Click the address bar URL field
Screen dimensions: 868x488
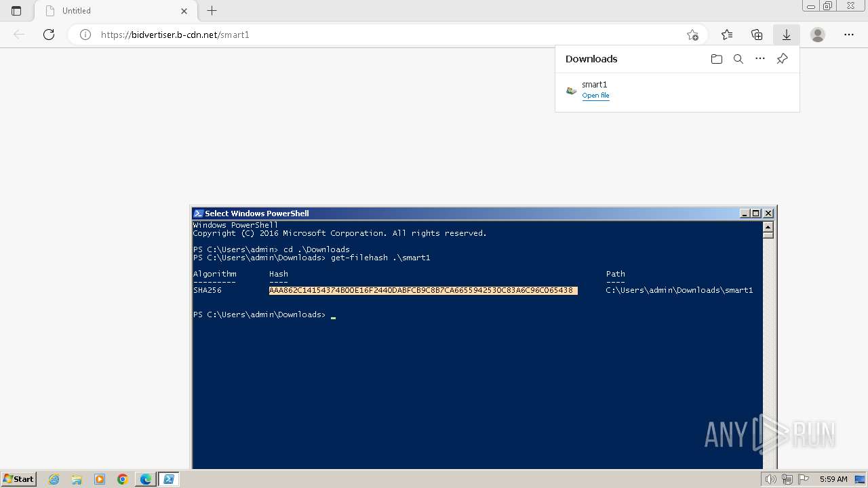[x=387, y=35]
